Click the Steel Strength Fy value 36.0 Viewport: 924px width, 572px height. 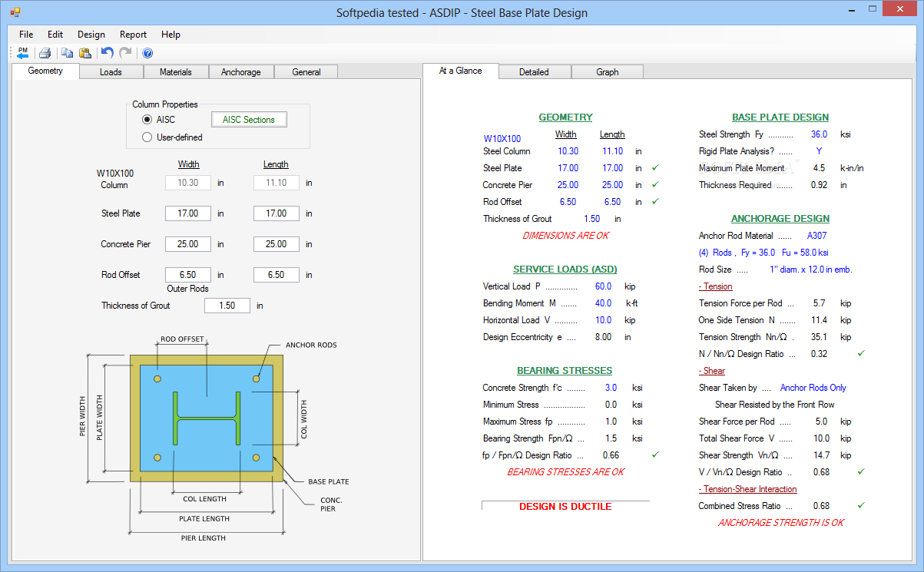pyautogui.click(x=819, y=134)
